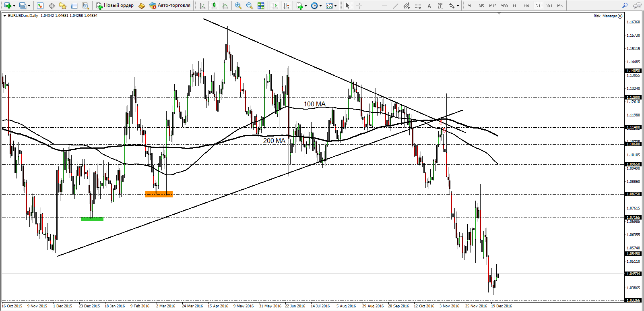Screen dimensions: 644x311
Task: Click the current price label 1.04534
Action: point(633,274)
